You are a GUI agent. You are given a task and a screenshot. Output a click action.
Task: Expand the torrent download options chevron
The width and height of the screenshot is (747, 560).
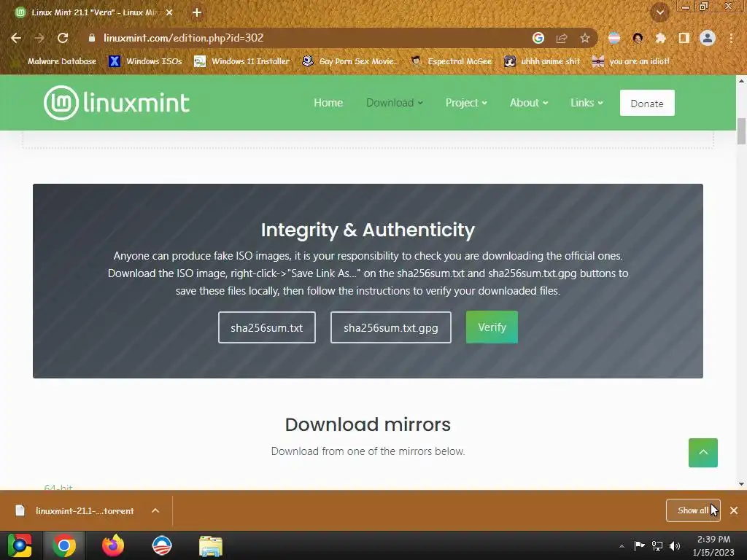(155, 510)
